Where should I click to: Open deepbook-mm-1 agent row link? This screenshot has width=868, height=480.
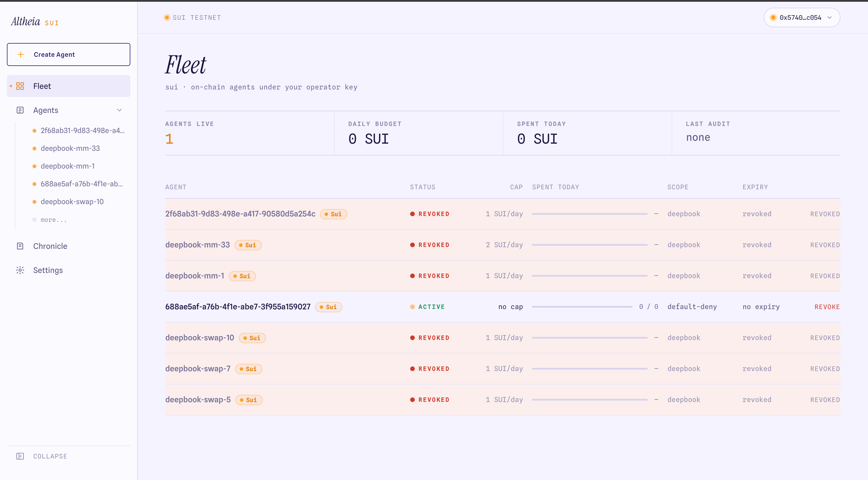click(x=194, y=276)
